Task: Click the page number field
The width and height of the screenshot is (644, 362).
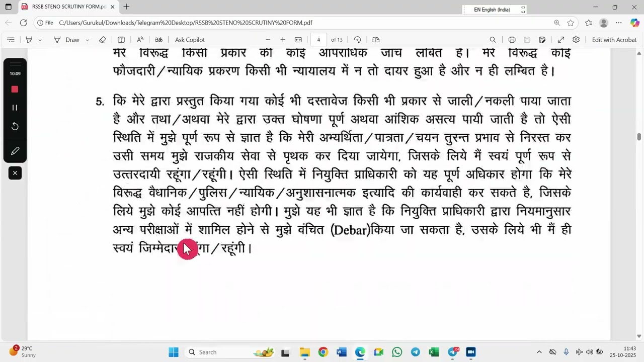Action: coord(318,40)
